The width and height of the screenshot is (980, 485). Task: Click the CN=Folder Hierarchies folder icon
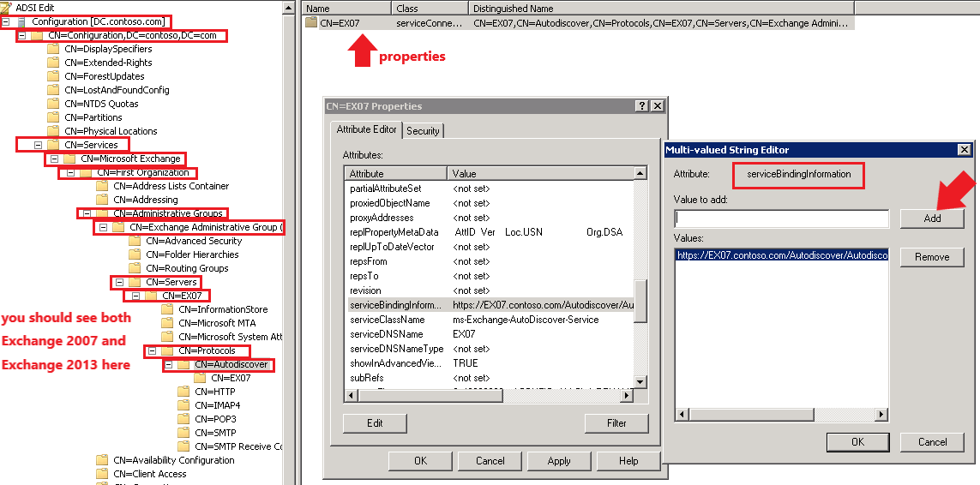[135, 254]
